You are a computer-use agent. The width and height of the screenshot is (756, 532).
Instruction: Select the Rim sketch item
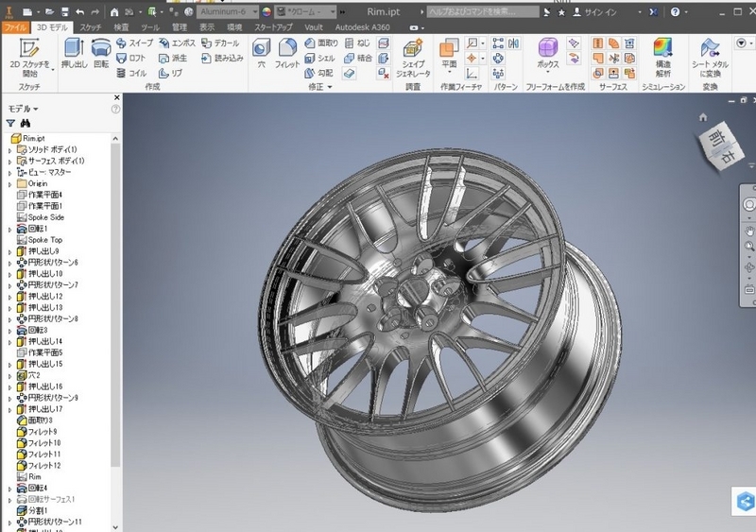pyautogui.click(x=29, y=476)
